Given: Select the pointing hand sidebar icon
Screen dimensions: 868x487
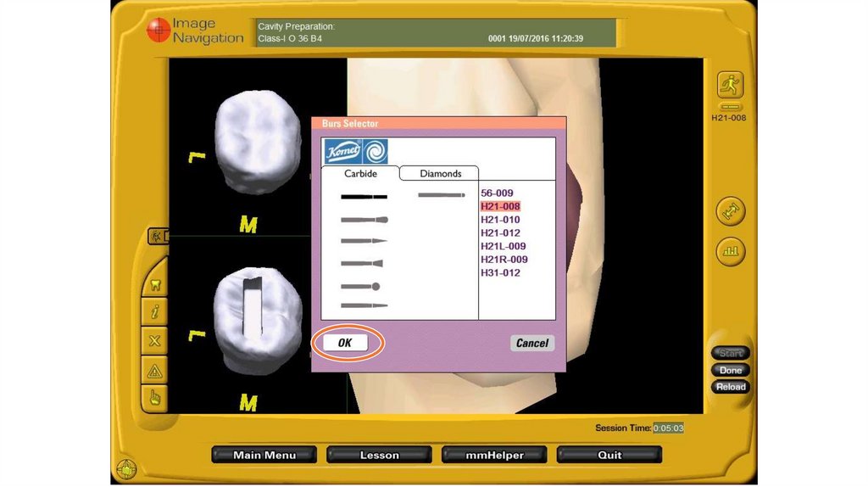Looking at the screenshot, I should 155,397.
